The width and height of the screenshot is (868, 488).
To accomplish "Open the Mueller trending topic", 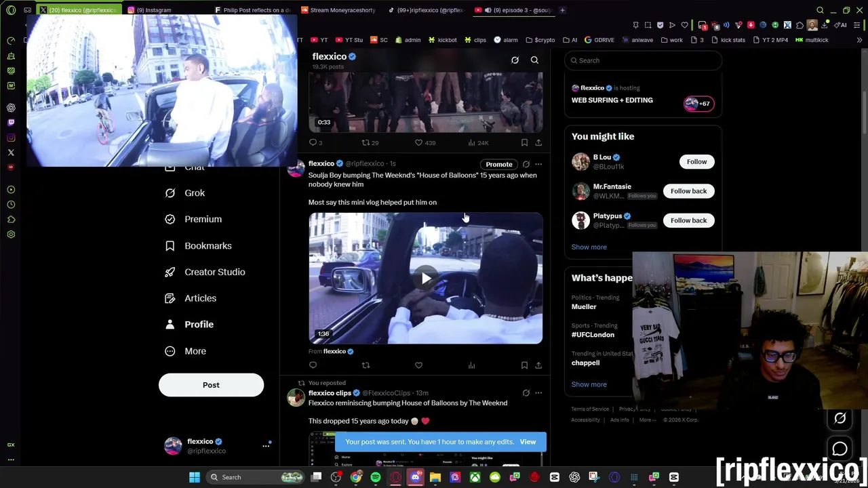I will point(584,307).
